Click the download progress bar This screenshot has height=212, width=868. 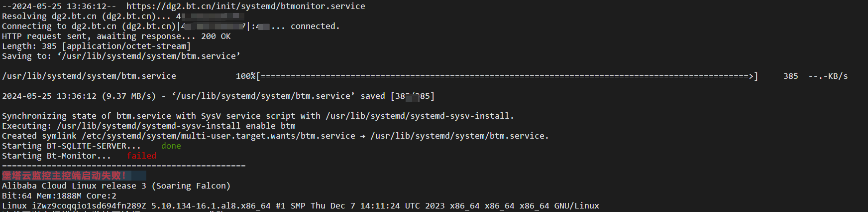coord(507,76)
